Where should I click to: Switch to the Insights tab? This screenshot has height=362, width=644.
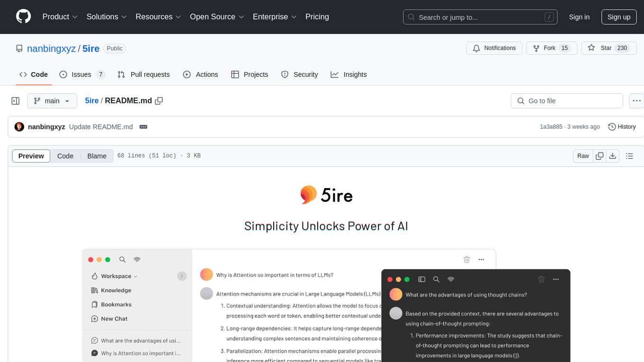click(349, 74)
